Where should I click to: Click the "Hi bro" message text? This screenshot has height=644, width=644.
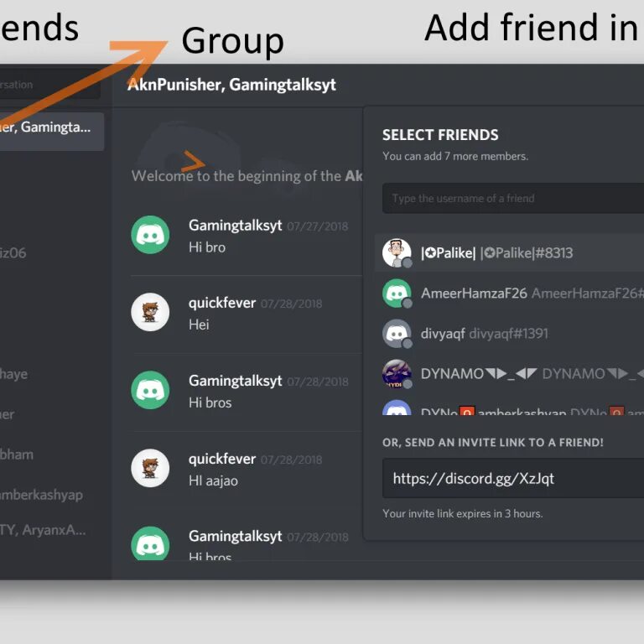(207, 247)
